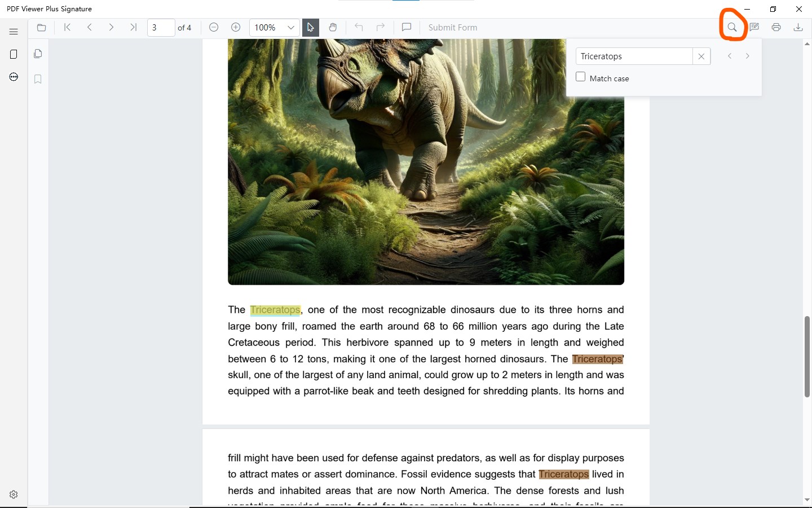Enable the Match case checkbox
The width and height of the screenshot is (812, 508).
(x=580, y=77)
